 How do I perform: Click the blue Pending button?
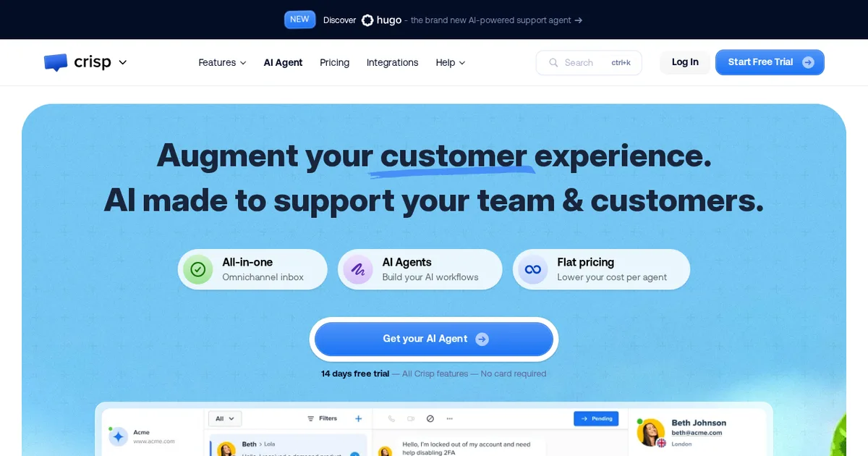tap(596, 418)
